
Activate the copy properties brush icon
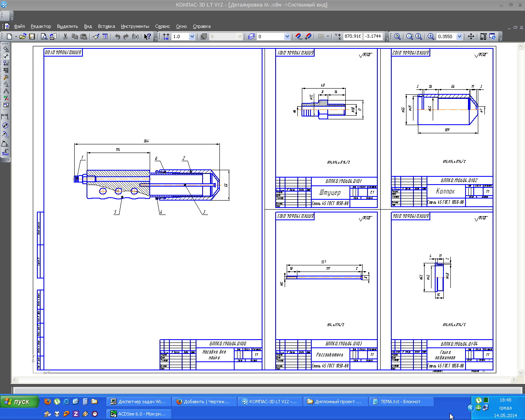pos(96,37)
